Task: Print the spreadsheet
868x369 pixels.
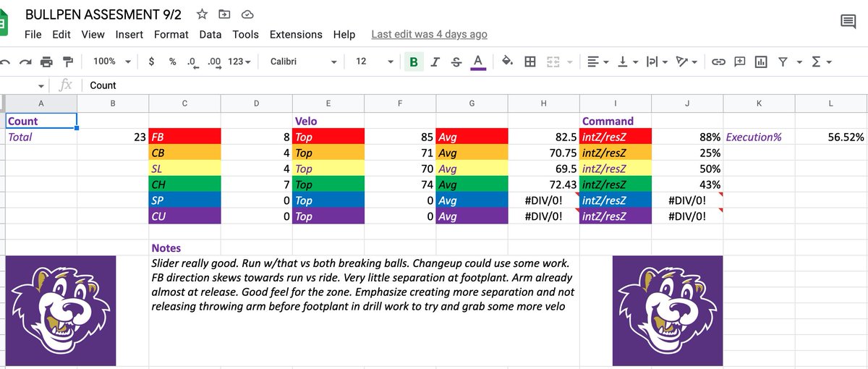Action: [47, 62]
